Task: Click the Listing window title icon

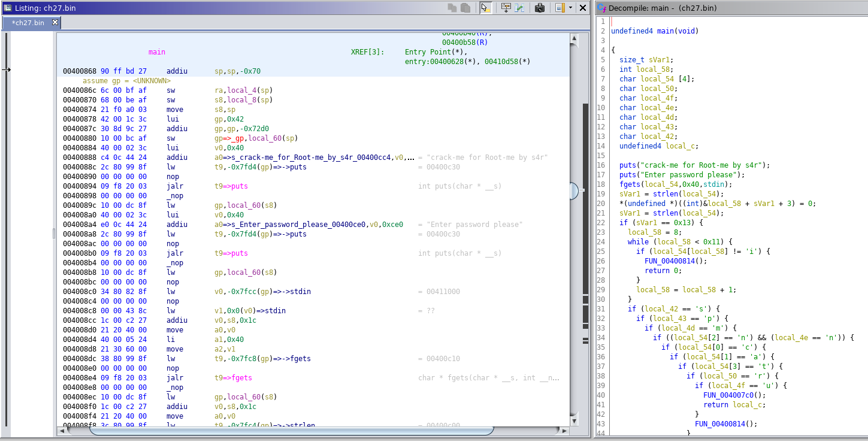Action: click(x=8, y=8)
